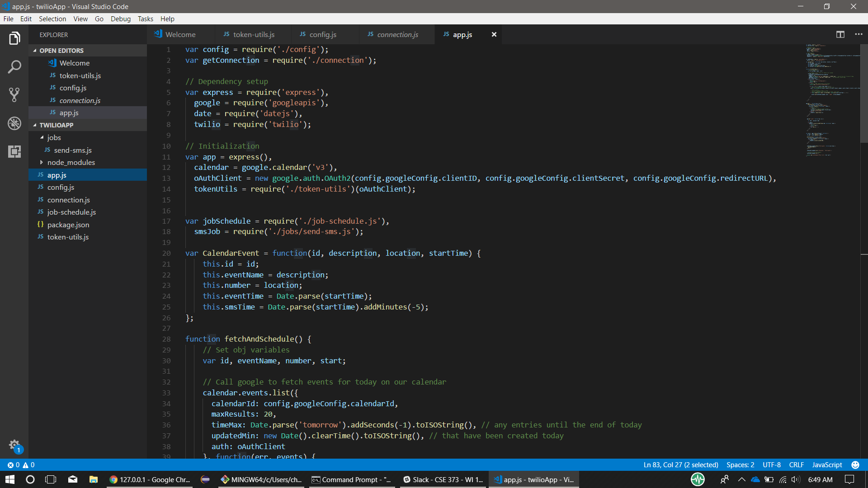The width and height of the screenshot is (868, 488).
Task: Open the Extensions view icon
Action: tap(14, 151)
